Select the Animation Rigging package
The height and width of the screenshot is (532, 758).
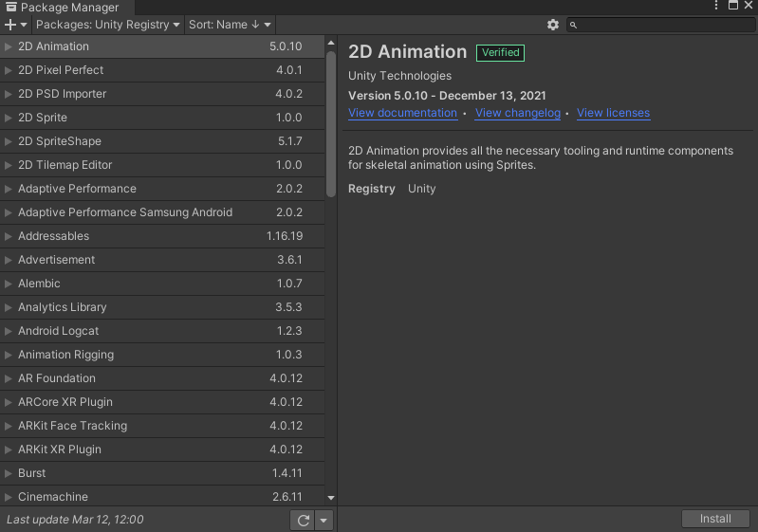tap(162, 354)
